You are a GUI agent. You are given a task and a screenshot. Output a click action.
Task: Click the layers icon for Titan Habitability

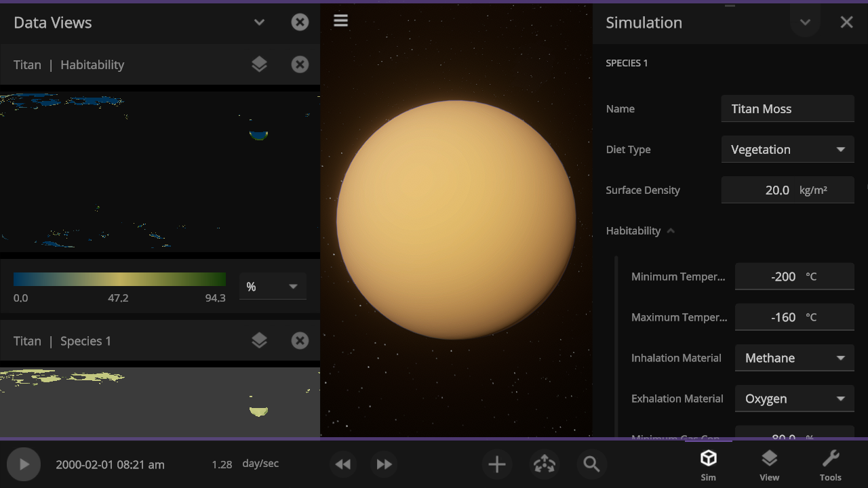coord(259,64)
